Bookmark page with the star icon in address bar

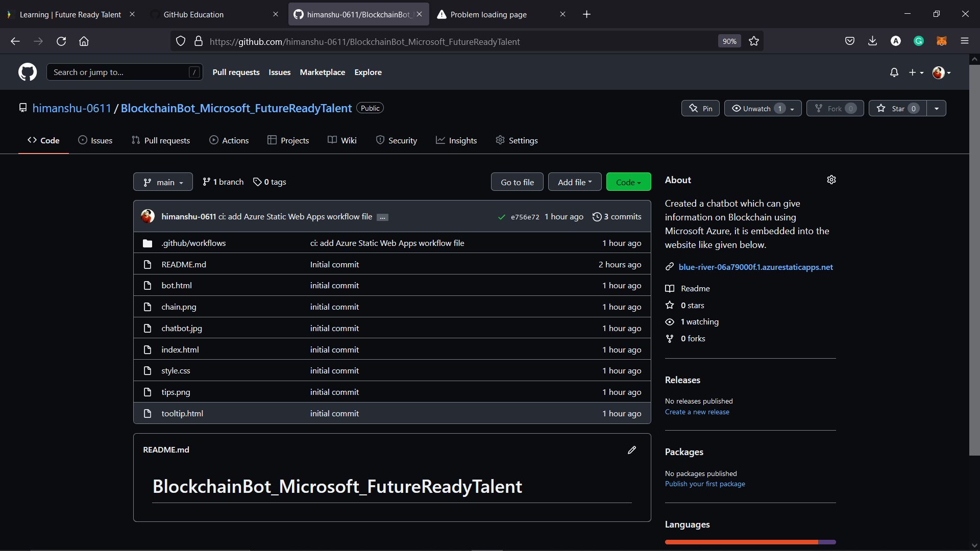pyautogui.click(x=754, y=41)
